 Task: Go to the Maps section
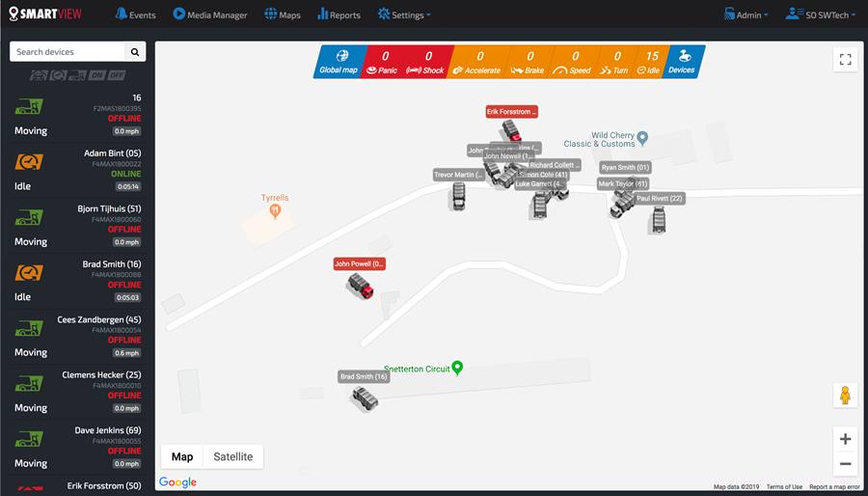tap(283, 14)
